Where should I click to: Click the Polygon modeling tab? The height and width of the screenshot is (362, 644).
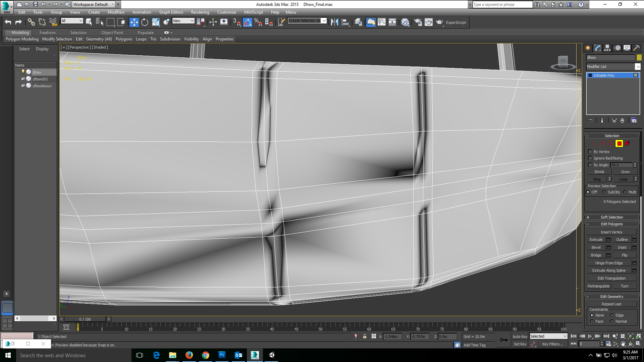tap(21, 39)
